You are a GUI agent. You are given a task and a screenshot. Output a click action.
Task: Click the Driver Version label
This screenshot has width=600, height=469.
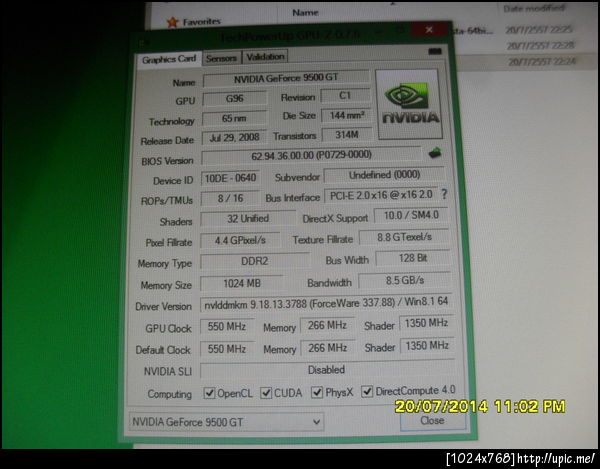click(163, 306)
